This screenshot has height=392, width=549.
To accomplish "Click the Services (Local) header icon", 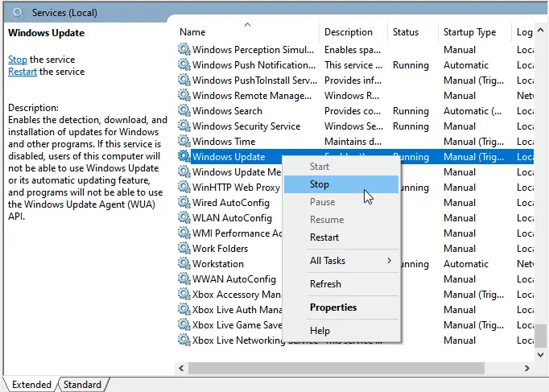I will point(18,13).
